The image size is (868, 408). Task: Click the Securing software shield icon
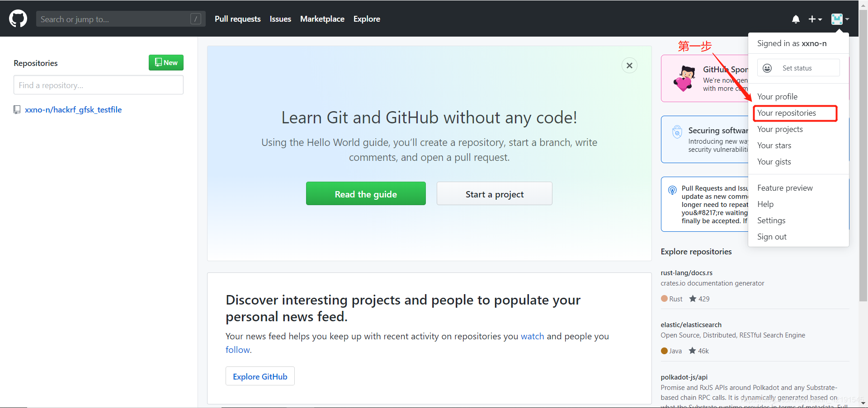(677, 132)
